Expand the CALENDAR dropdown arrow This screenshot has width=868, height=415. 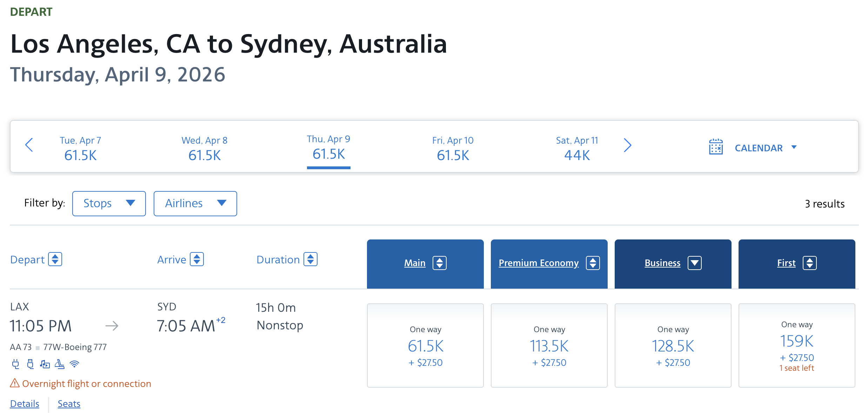point(794,147)
